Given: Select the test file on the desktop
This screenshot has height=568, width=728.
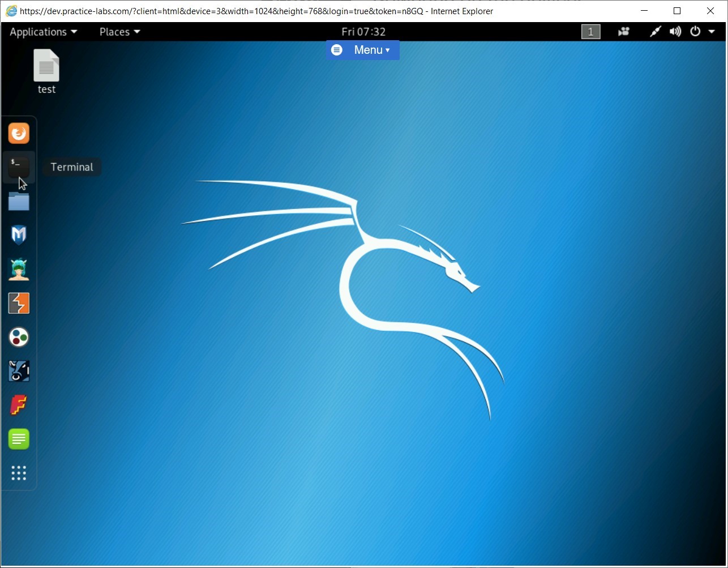Looking at the screenshot, I should pos(46,68).
